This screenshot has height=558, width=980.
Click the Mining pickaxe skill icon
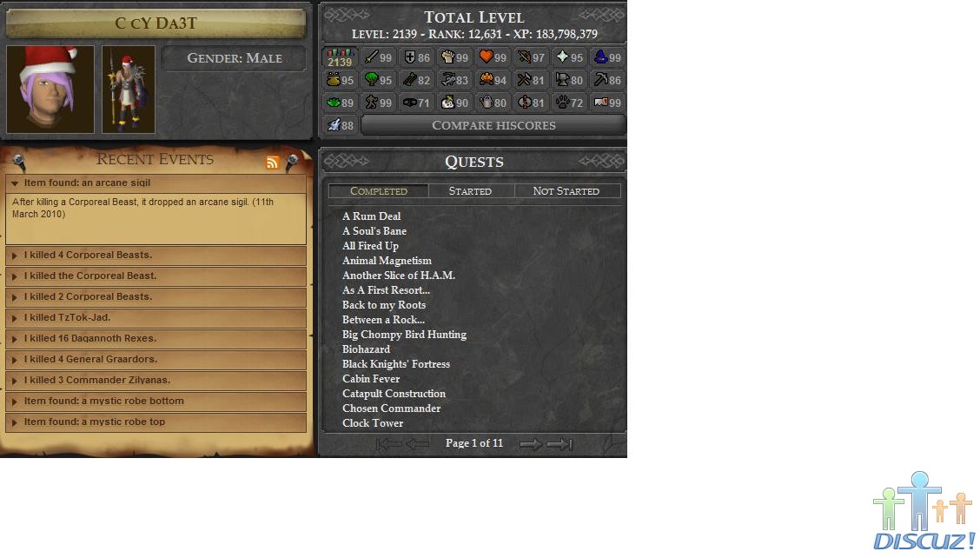tap(600, 80)
